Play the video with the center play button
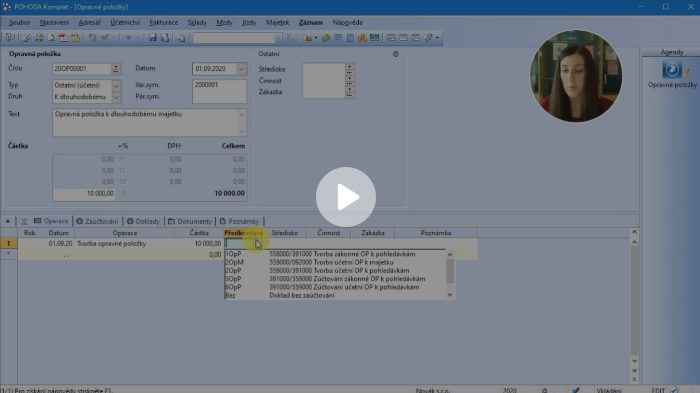 click(x=346, y=196)
